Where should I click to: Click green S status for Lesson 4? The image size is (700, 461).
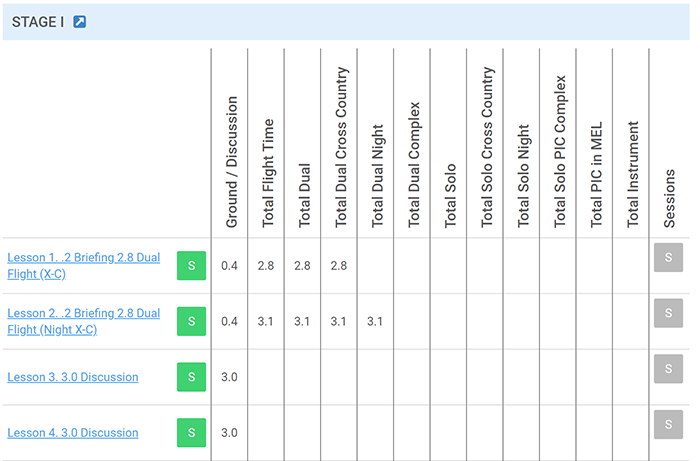(x=192, y=432)
